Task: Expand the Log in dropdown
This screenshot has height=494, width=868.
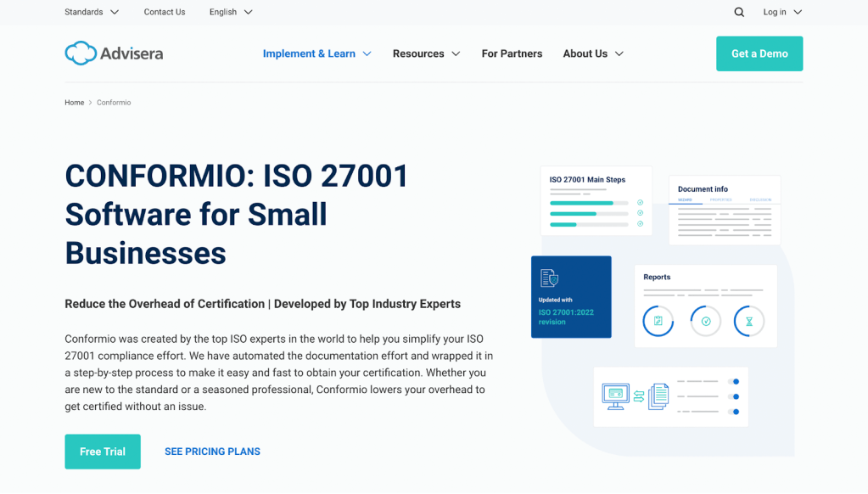Action: pos(782,12)
